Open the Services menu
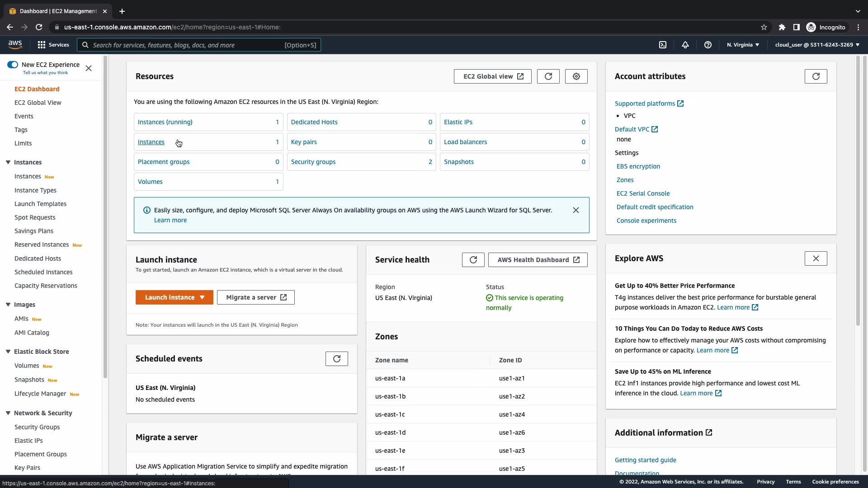The image size is (868, 488). [53, 45]
